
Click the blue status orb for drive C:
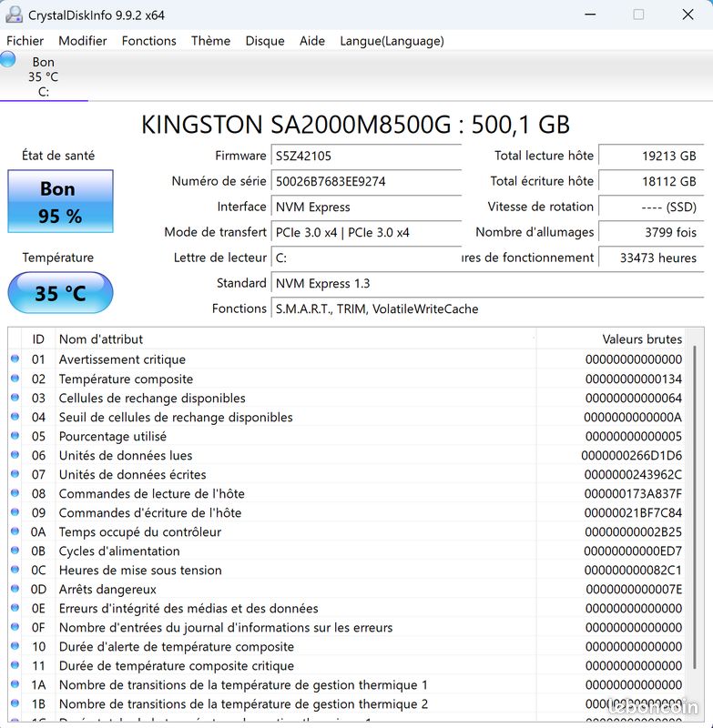click(7, 60)
